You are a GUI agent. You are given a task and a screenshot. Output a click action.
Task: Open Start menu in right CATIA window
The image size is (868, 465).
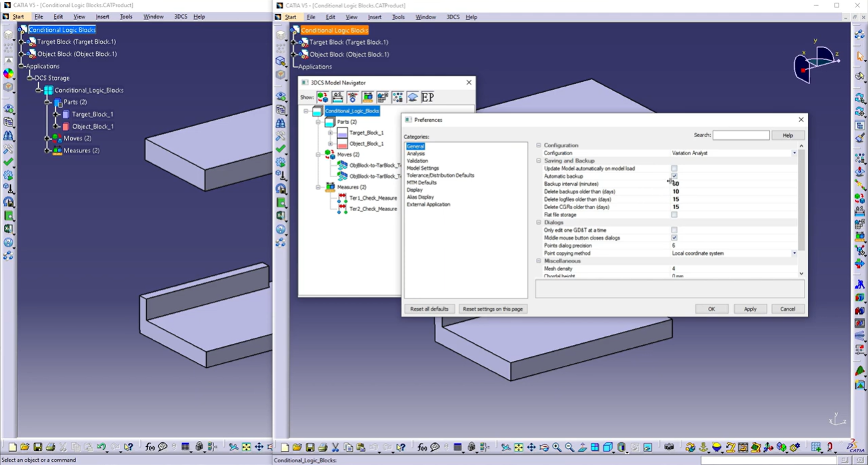pyautogui.click(x=291, y=17)
